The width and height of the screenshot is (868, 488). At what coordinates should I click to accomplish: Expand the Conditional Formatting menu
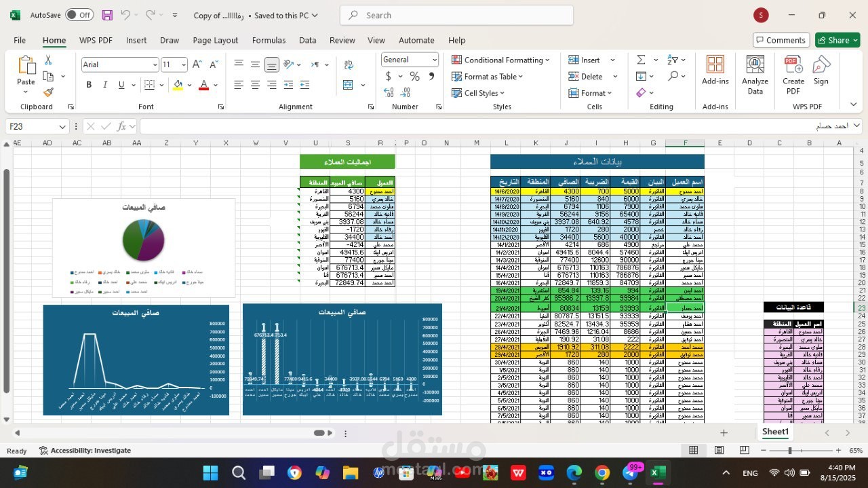[x=500, y=60]
